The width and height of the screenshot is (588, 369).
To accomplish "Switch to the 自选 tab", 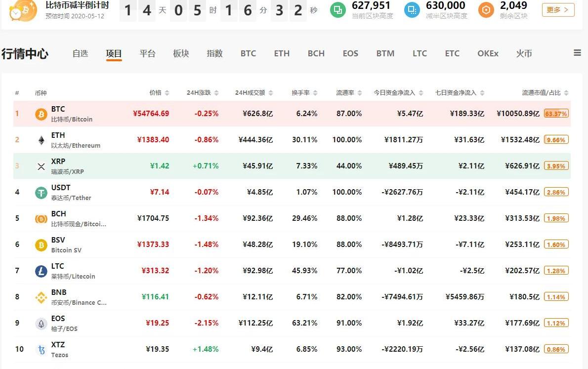I will [80, 53].
